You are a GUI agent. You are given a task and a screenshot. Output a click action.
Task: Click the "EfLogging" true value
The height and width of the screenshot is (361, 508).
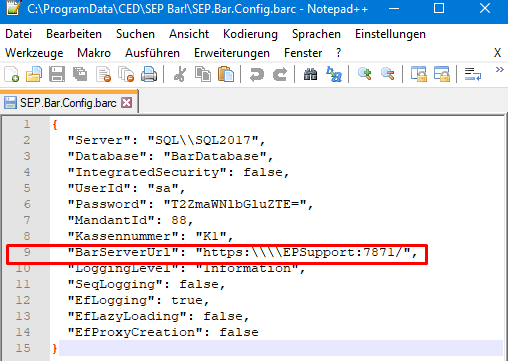[187, 300]
